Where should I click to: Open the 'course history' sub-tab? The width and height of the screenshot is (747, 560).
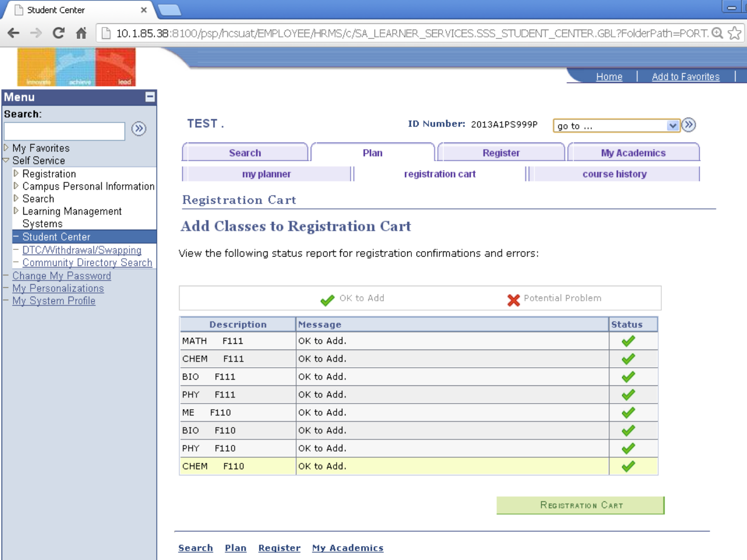tap(615, 174)
